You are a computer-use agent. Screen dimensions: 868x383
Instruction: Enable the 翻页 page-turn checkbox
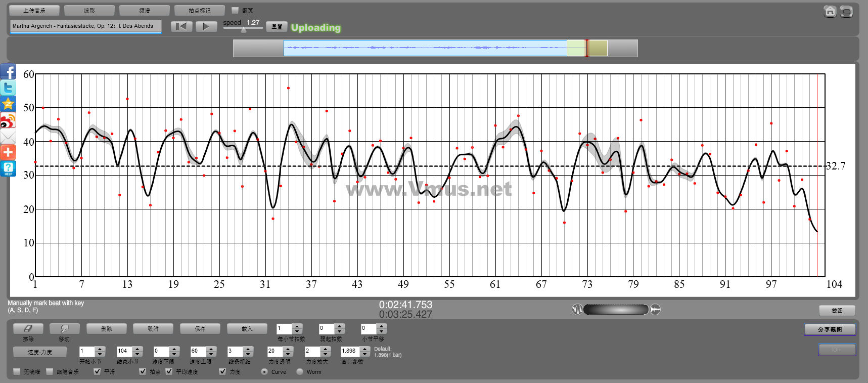point(235,10)
